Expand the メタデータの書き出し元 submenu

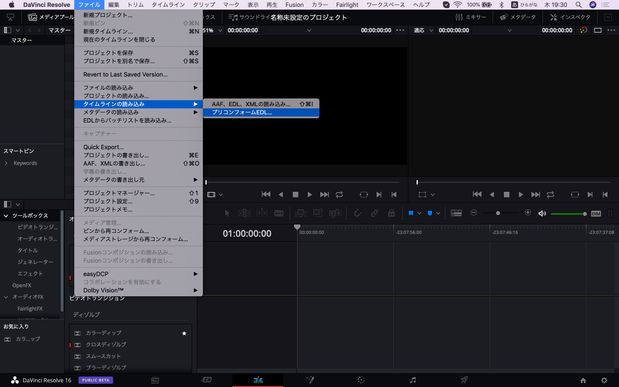pyautogui.click(x=139, y=180)
